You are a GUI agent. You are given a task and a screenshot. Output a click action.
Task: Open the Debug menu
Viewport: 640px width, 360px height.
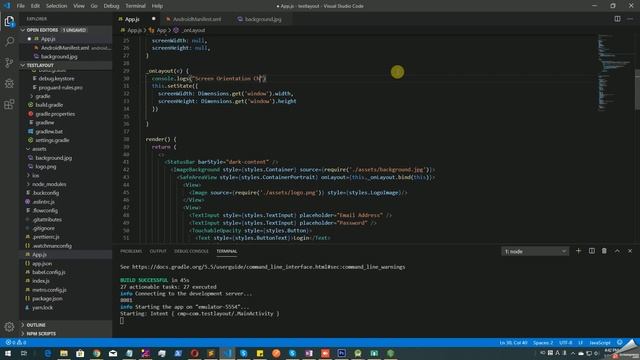point(111,6)
